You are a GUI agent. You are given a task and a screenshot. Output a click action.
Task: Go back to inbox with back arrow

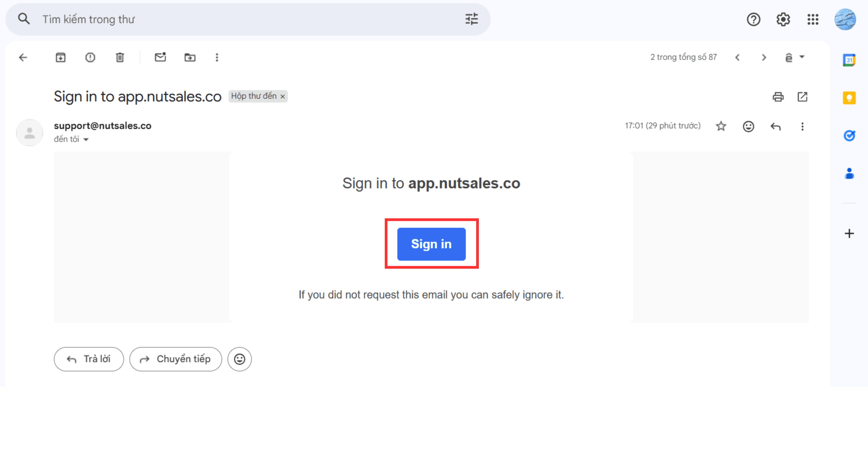(x=23, y=57)
